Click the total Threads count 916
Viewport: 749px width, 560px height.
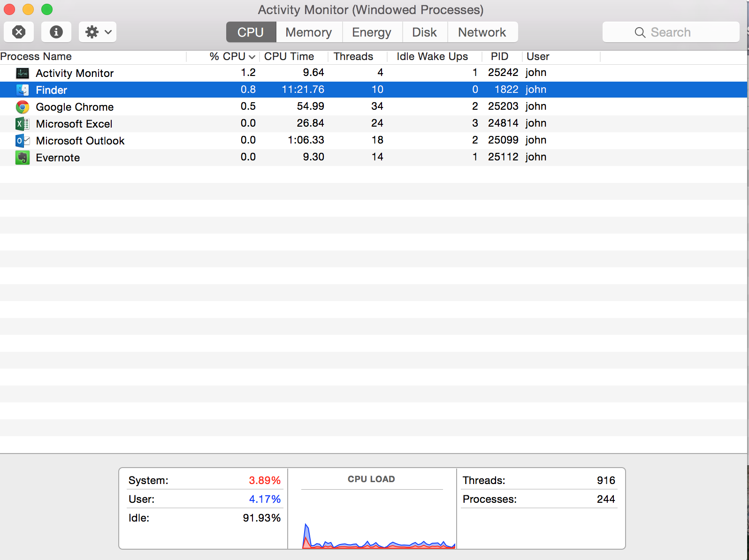pyautogui.click(x=606, y=480)
